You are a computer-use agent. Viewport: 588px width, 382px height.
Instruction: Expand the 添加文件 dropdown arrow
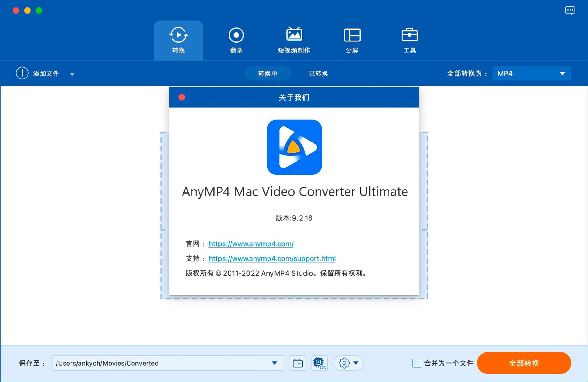coord(72,74)
